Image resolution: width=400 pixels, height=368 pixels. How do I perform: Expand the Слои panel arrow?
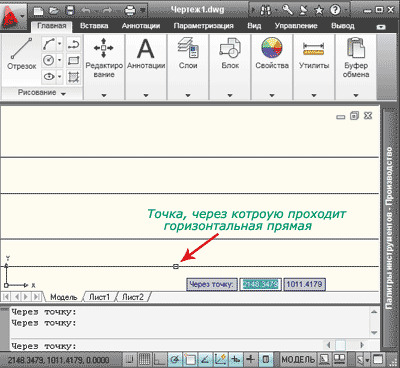pyautogui.click(x=188, y=95)
